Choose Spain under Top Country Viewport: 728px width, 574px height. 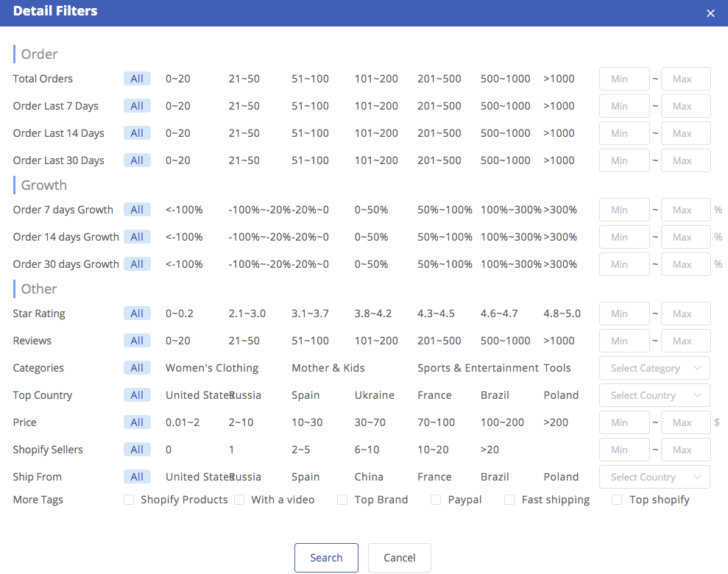point(305,395)
